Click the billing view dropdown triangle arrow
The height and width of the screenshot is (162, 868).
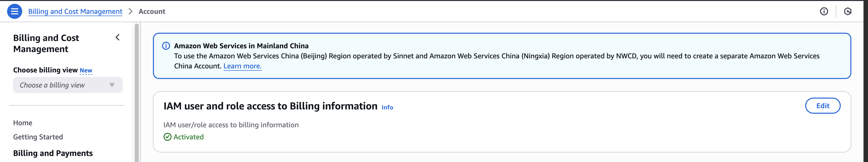112,85
